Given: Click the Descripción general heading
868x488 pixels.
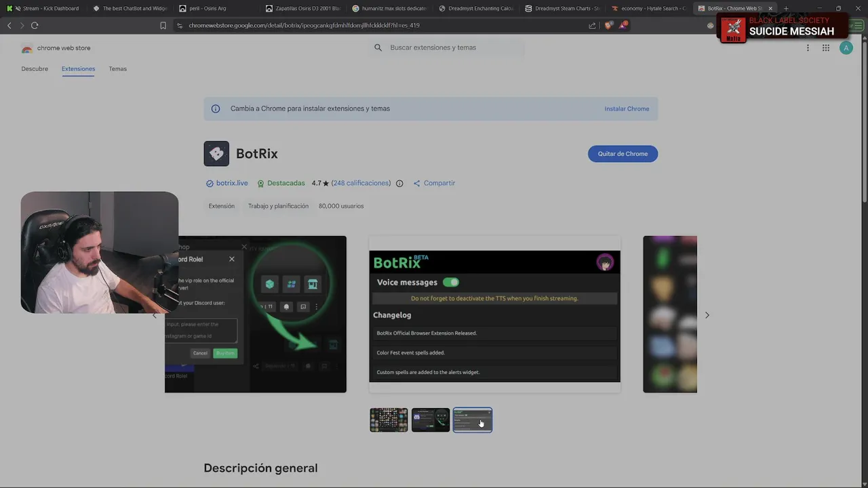Looking at the screenshot, I should pyautogui.click(x=260, y=468).
